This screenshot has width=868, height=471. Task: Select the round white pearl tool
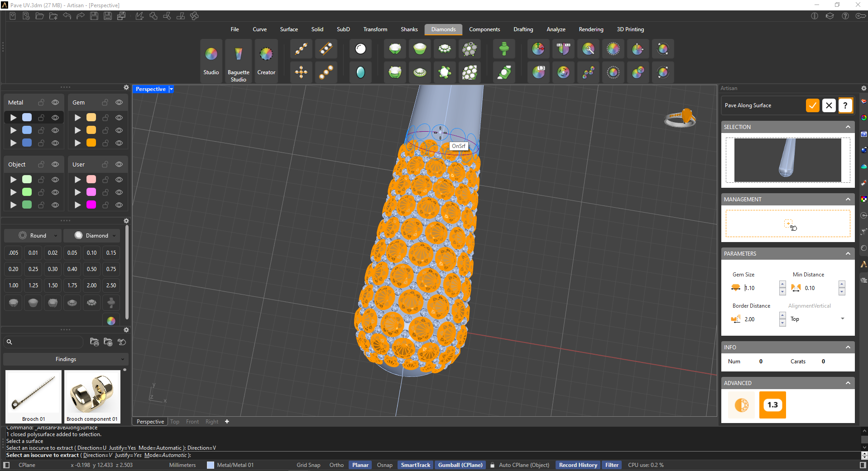tap(360, 49)
